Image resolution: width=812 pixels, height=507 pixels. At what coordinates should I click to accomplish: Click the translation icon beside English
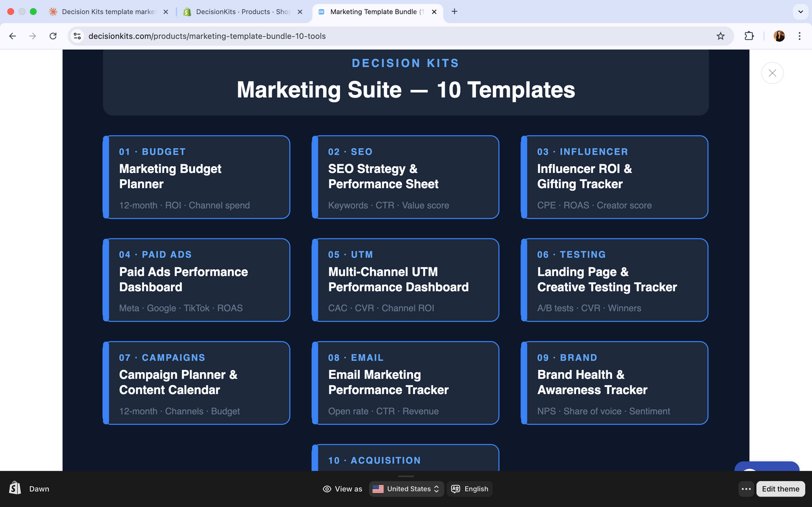pos(456,488)
